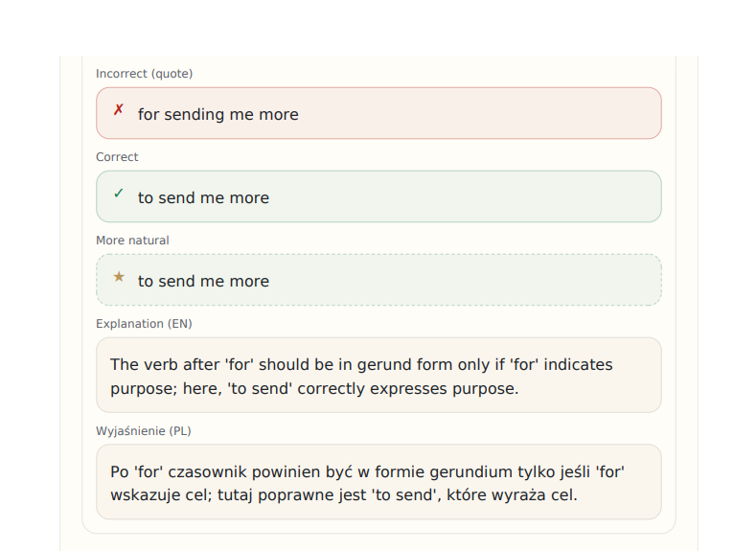Click the 'Correct' section label
The width and height of the screenshot is (756, 551).
tap(117, 157)
